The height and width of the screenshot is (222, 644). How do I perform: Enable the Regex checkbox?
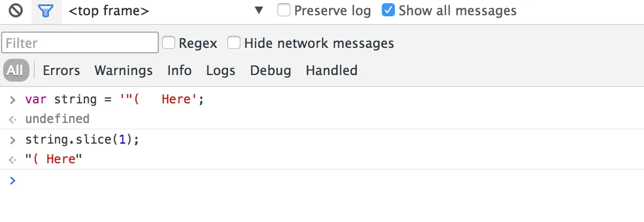pyautogui.click(x=169, y=43)
